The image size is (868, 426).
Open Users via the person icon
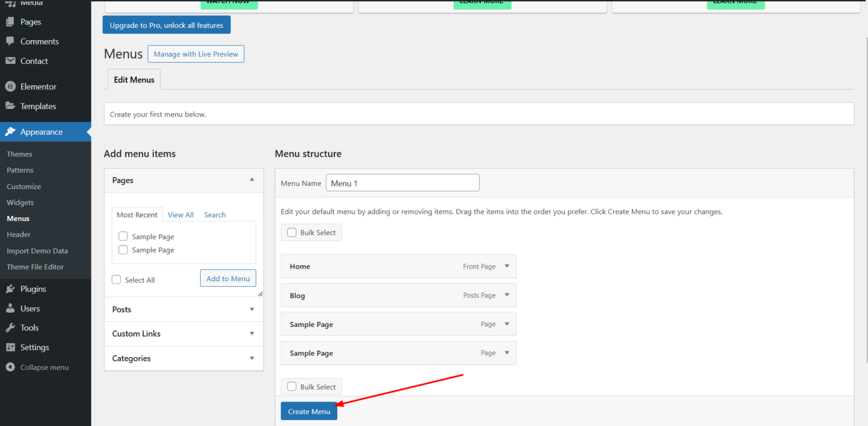tap(10, 308)
